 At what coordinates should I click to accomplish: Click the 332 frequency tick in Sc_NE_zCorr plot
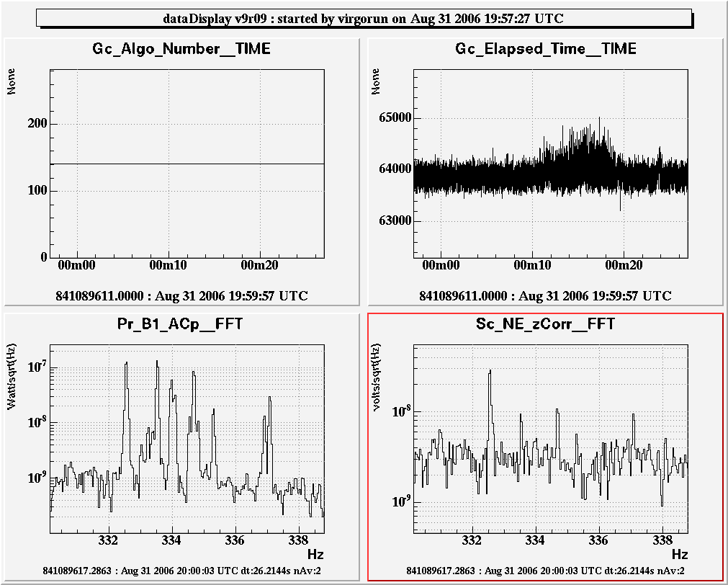(x=472, y=541)
